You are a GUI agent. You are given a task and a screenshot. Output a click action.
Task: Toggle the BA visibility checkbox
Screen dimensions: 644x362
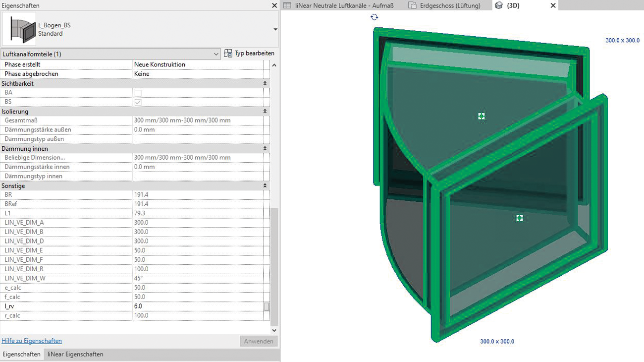click(138, 93)
